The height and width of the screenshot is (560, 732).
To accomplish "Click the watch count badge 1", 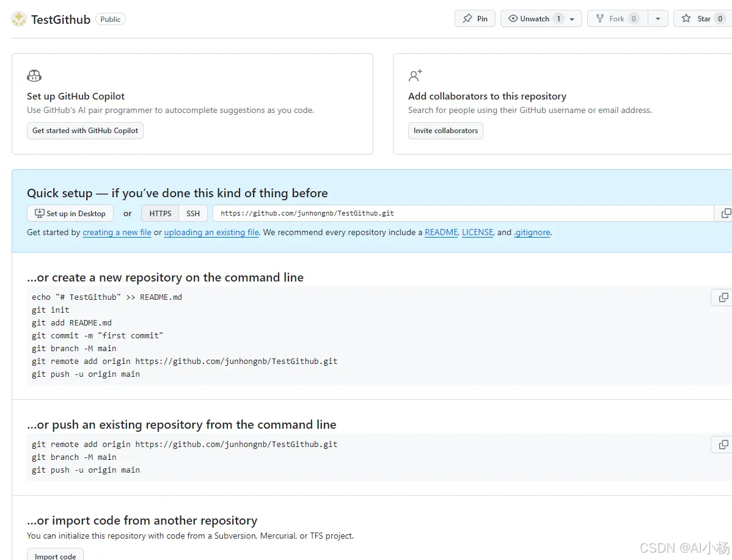I will pyautogui.click(x=558, y=19).
